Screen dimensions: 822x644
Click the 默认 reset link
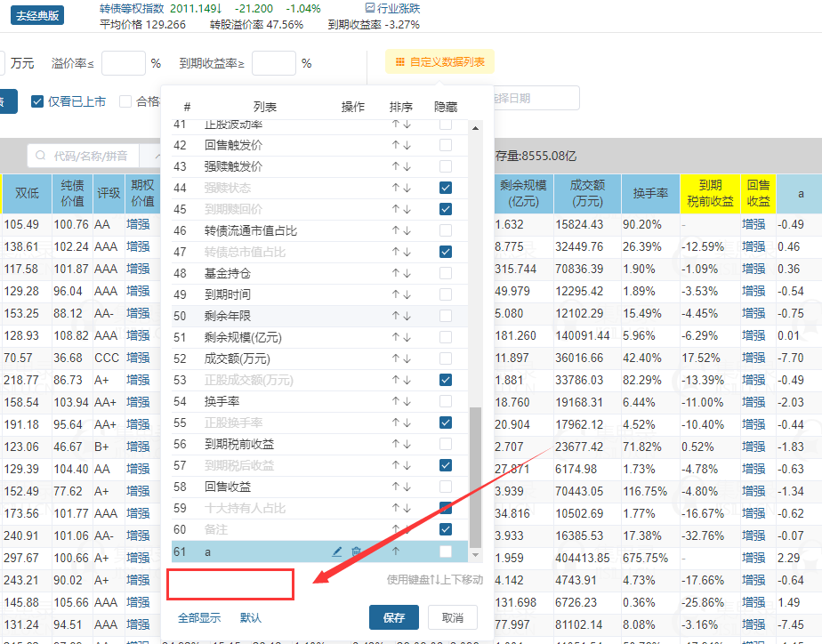[x=251, y=617]
